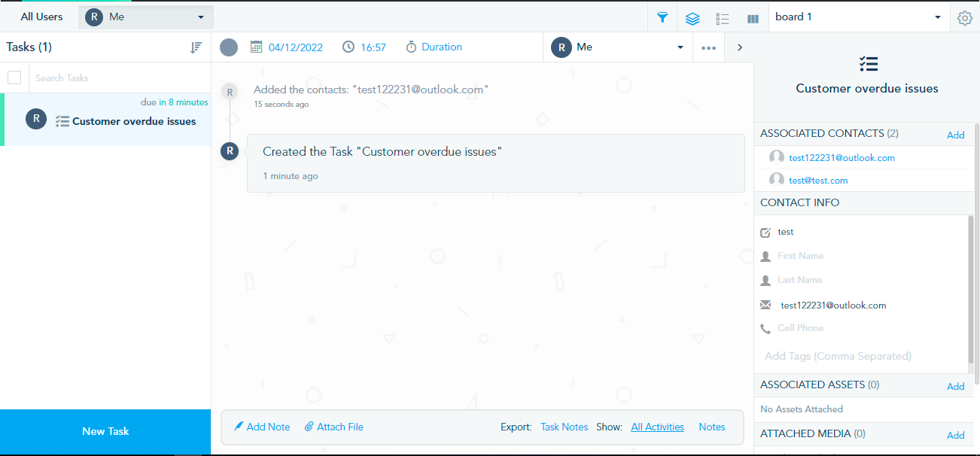Select the Customer overdue issues task
980x456 pixels.
point(105,120)
